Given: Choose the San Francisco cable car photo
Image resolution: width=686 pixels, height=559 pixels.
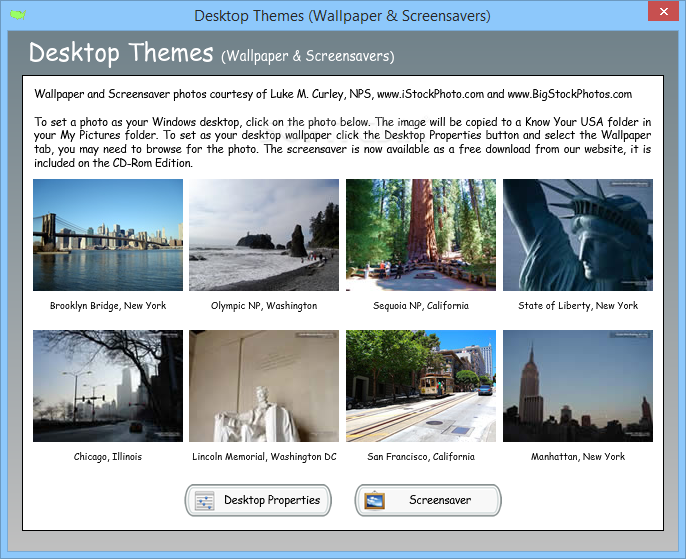Looking at the screenshot, I should pyautogui.click(x=421, y=386).
